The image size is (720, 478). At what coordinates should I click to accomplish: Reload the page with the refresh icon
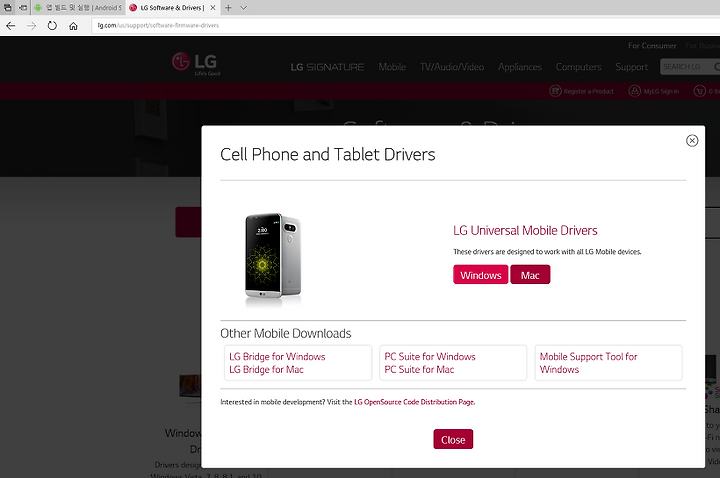[52, 26]
